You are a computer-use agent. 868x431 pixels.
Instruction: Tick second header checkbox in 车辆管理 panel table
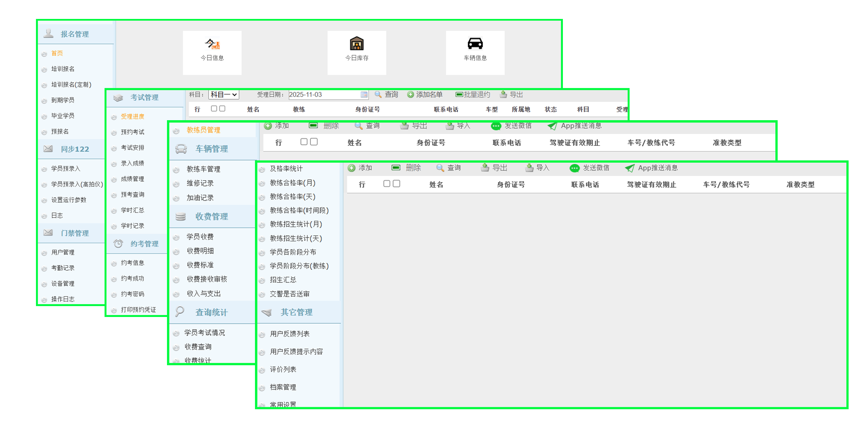point(314,141)
